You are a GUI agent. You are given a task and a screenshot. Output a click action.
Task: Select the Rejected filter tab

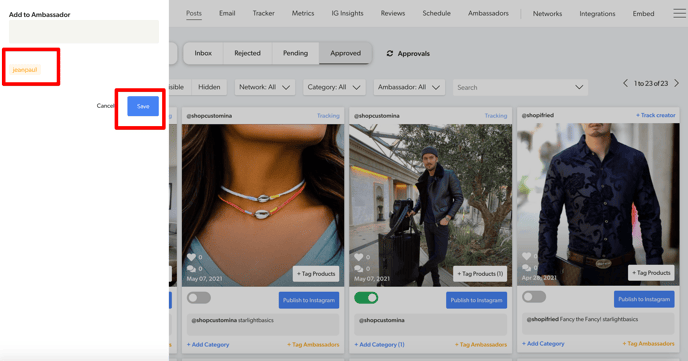pos(247,53)
